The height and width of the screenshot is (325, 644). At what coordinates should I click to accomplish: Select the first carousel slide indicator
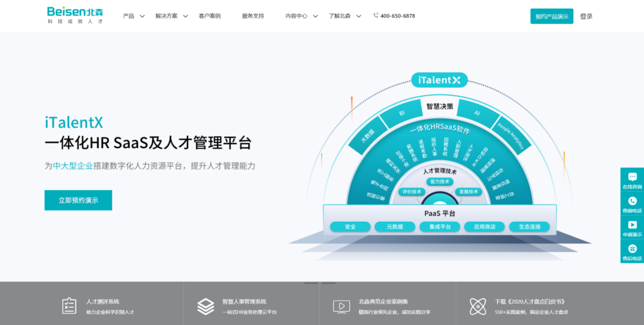(311, 283)
